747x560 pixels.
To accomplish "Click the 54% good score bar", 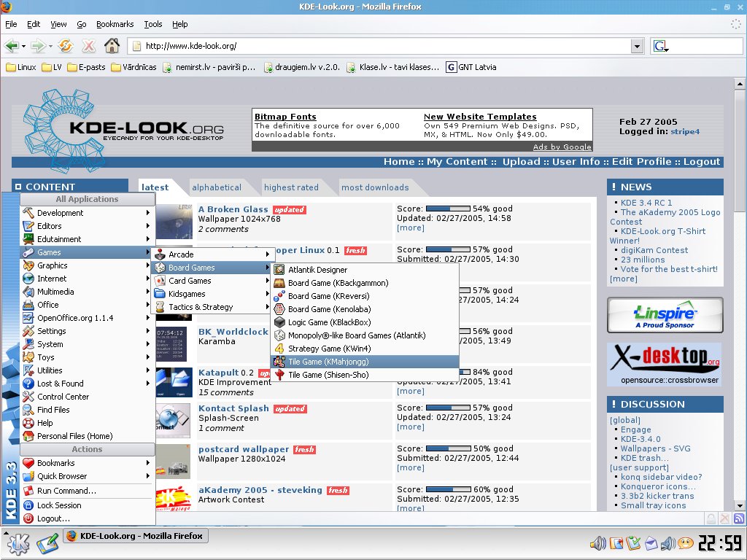I will [x=448, y=209].
